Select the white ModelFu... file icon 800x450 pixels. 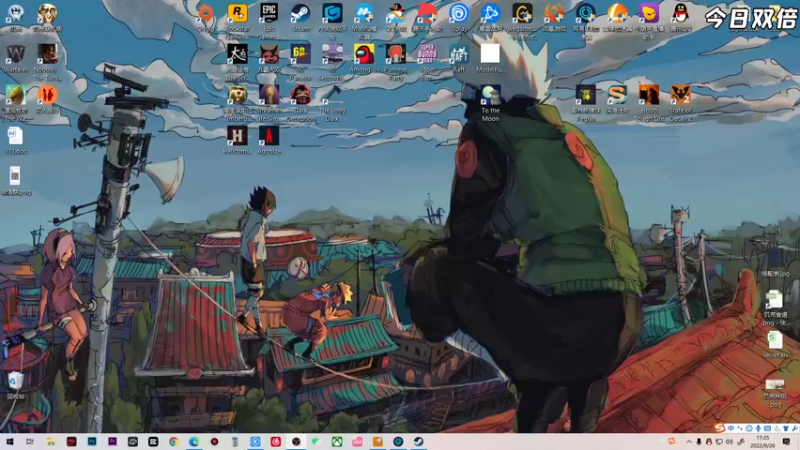490,54
